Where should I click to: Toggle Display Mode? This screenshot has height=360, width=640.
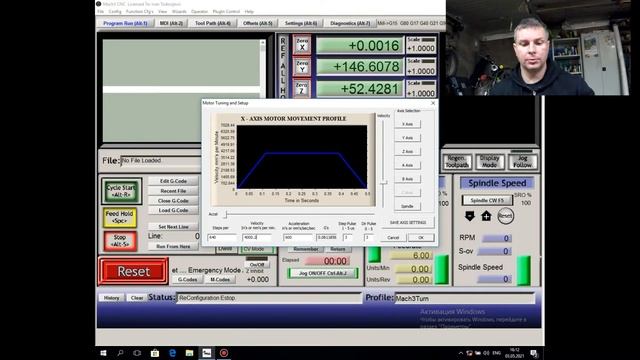[489, 161]
